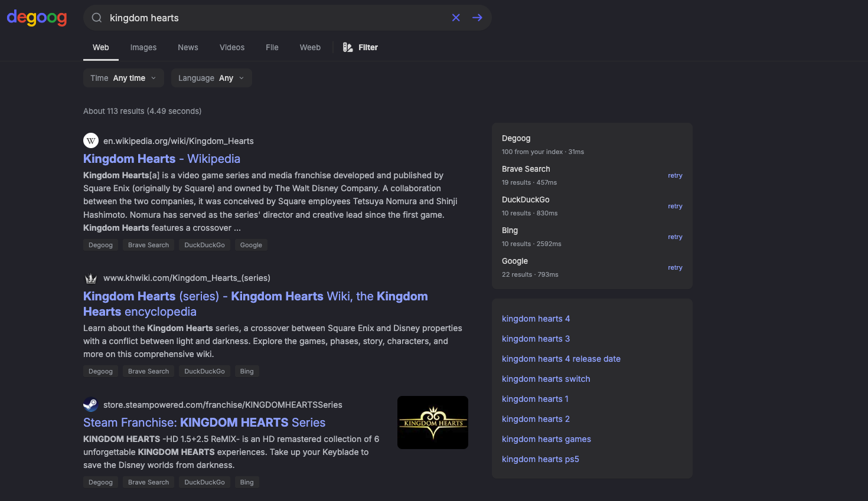The image size is (868, 501).
Task: Submit search with the arrow icon
Action: [x=477, y=18]
